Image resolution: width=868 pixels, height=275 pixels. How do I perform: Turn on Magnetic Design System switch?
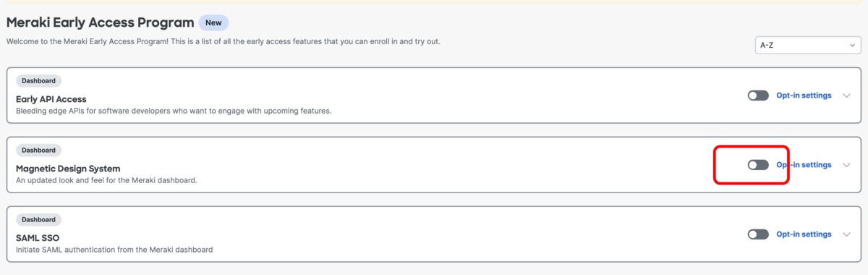[758, 165]
